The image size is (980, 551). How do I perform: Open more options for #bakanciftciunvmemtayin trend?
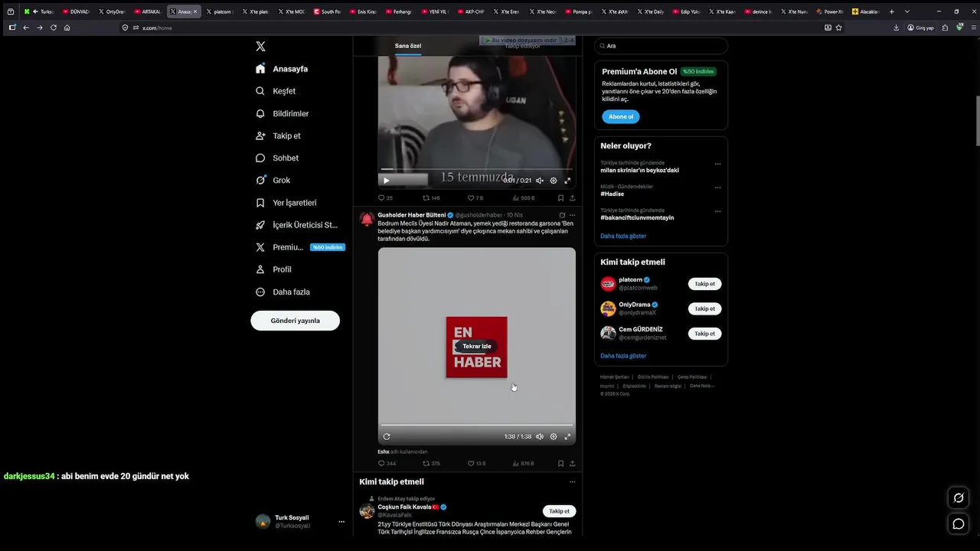pyautogui.click(x=717, y=211)
